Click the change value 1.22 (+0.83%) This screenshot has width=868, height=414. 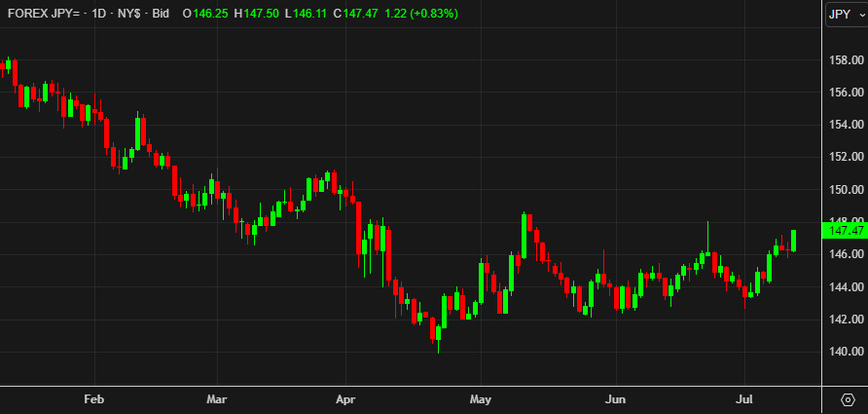(x=421, y=14)
